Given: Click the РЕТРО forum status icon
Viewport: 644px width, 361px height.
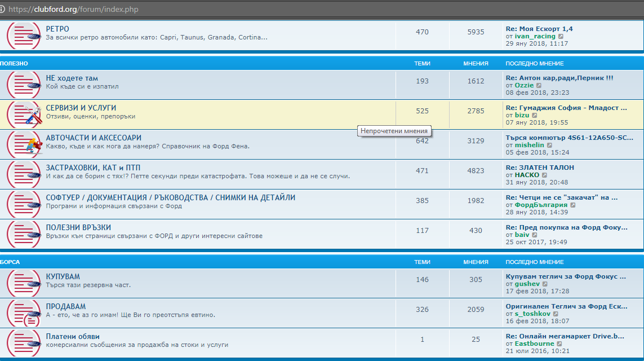Looking at the screenshot, I should point(24,35).
